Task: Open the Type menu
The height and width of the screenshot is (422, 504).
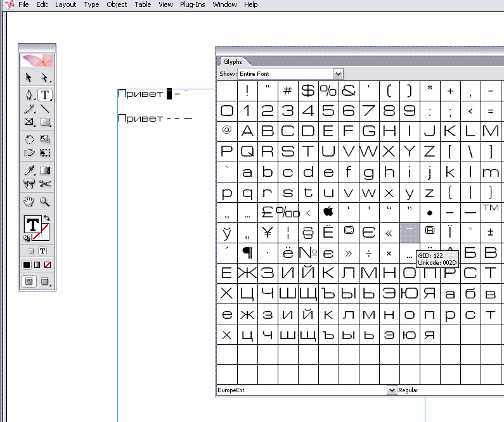Action: click(x=91, y=4)
